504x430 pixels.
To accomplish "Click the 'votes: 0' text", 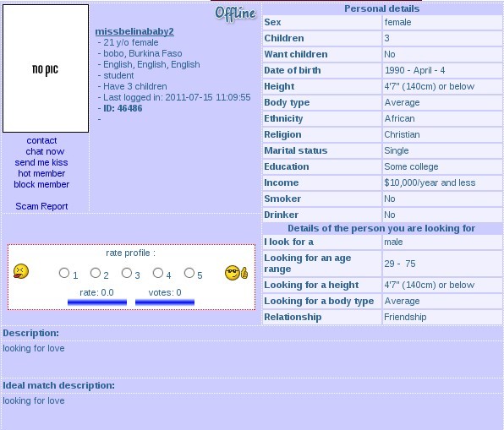I will 165,292.
